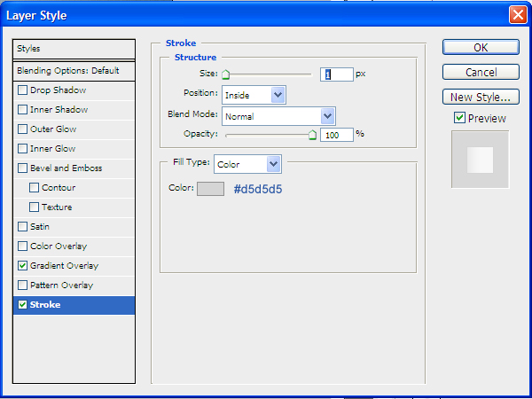Select Styles in the left list
Viewport: 532px width, 399px height.
coord(74,49)
